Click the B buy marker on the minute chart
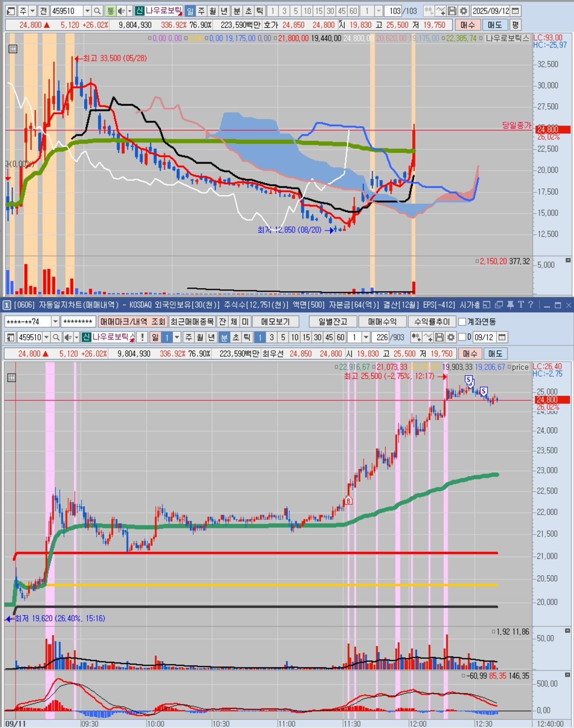Screen dimensions: 574x728 coord(349,501)
